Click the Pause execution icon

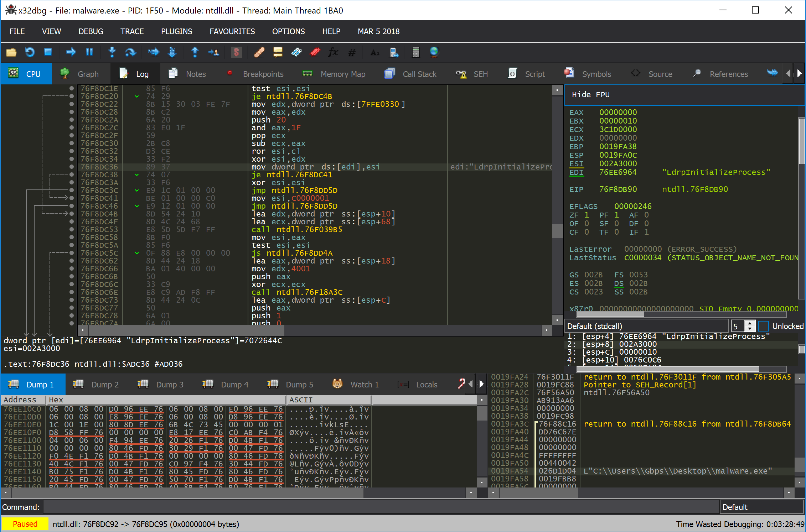[89, 53]
